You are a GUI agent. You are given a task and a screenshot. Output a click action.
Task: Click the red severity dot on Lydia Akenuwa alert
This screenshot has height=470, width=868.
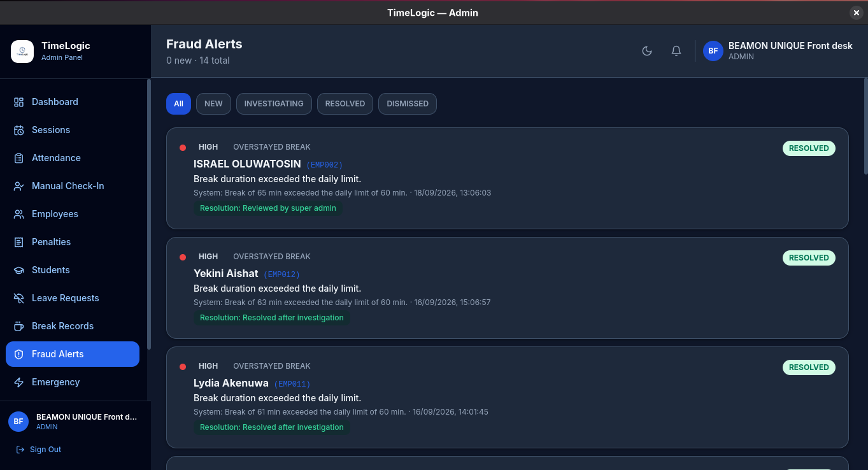pos(183,367)
